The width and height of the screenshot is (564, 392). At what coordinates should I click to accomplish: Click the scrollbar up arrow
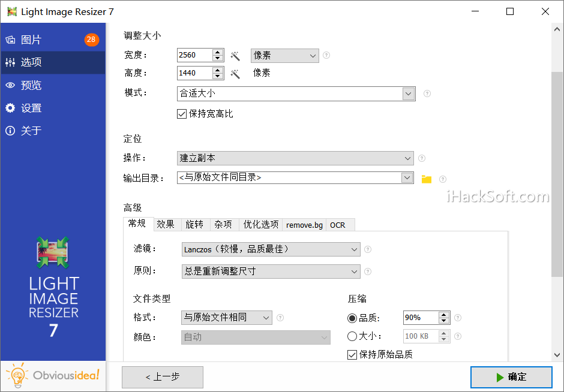557,29
